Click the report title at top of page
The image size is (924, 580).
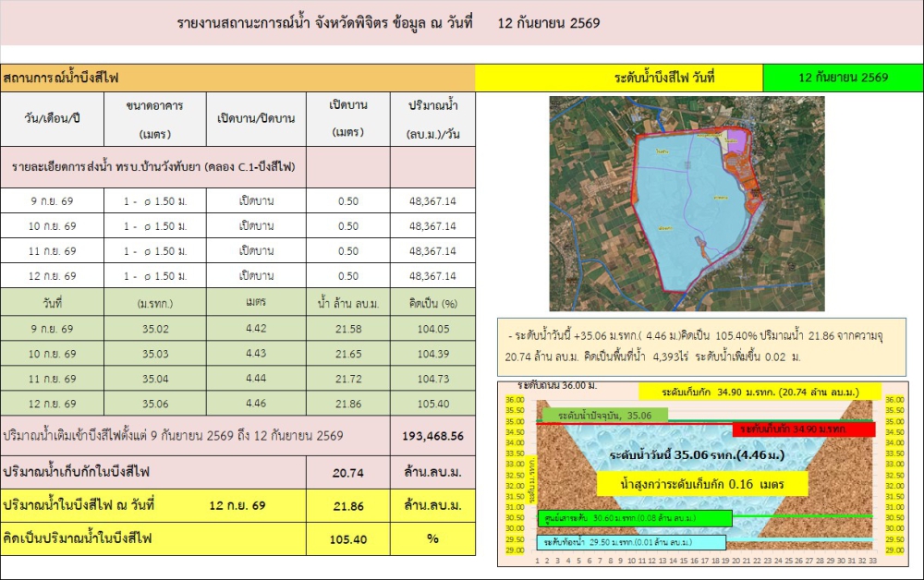click(389, 24)
